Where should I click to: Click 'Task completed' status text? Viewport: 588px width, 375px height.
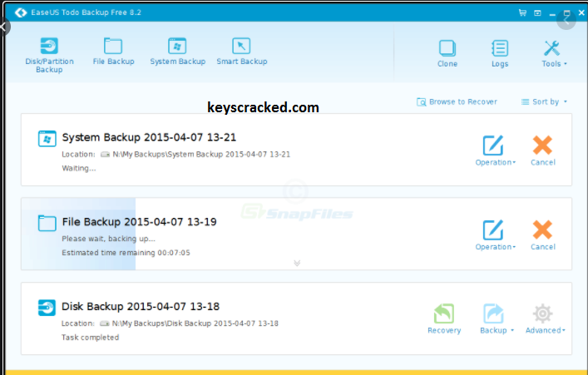pyautogui.click(x=90, y=338)
